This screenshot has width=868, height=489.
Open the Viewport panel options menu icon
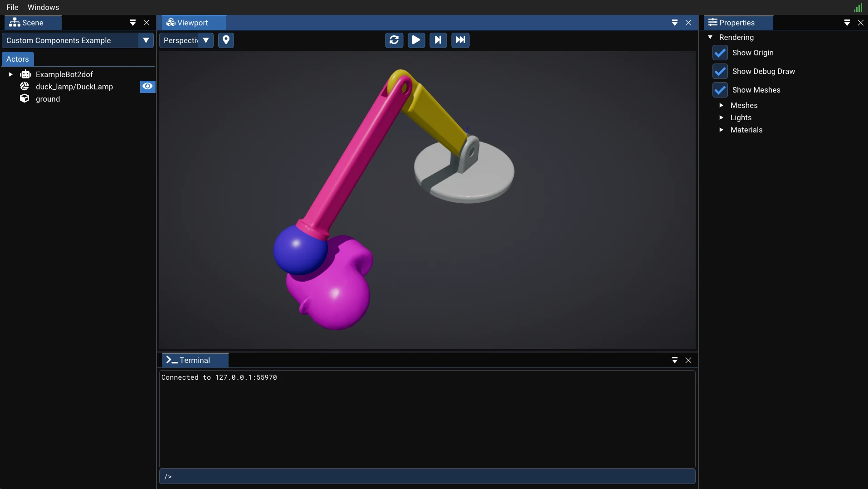(675, 23)
